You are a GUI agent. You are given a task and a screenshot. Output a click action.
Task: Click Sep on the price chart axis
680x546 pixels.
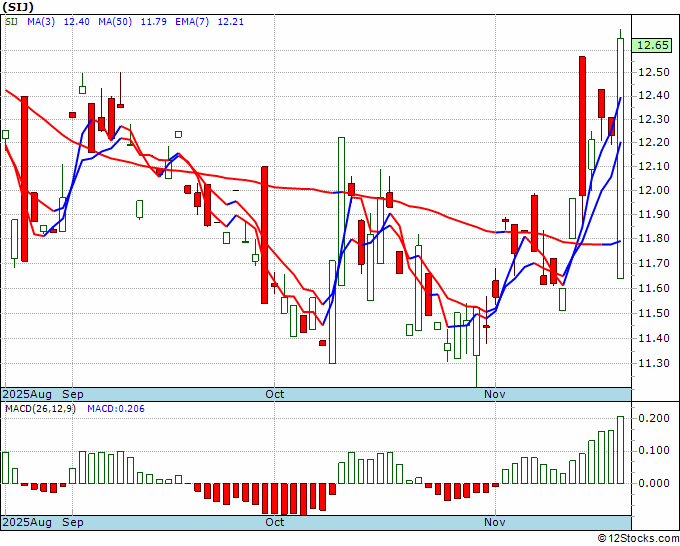[73, 394]
